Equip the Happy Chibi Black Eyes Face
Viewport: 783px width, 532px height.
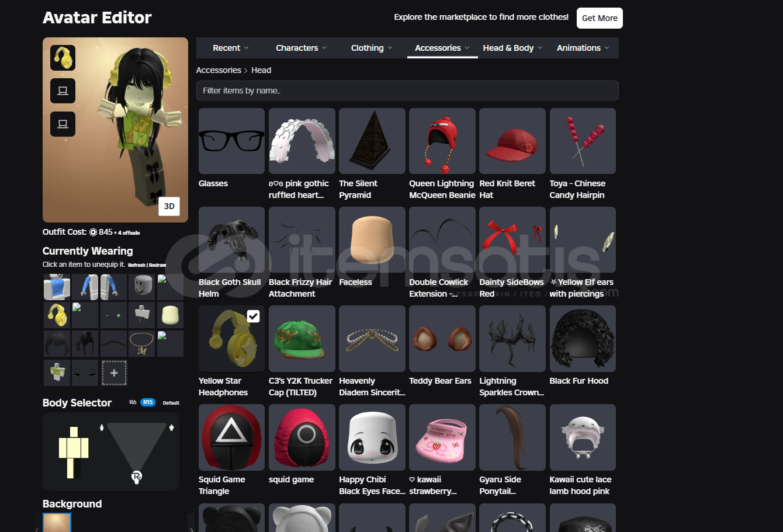click(x=372, y=437)
